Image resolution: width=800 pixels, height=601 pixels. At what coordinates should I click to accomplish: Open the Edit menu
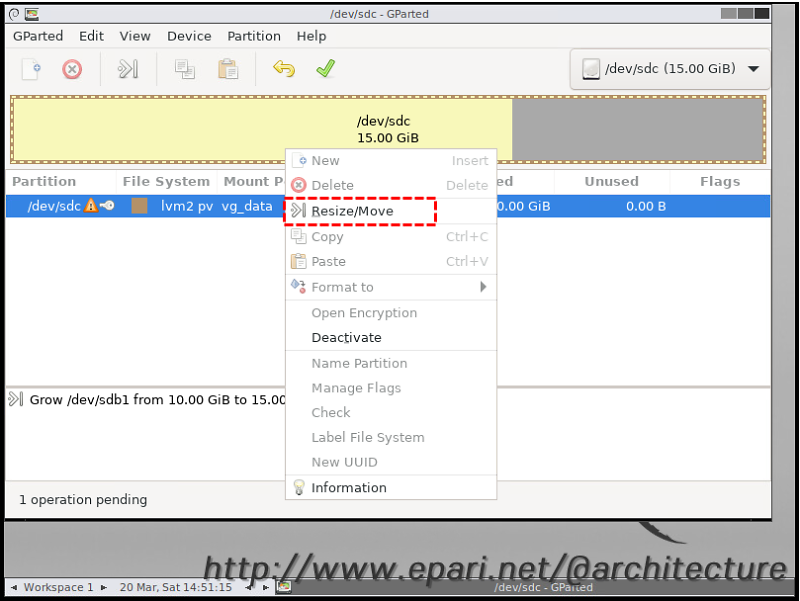point(91,36)
